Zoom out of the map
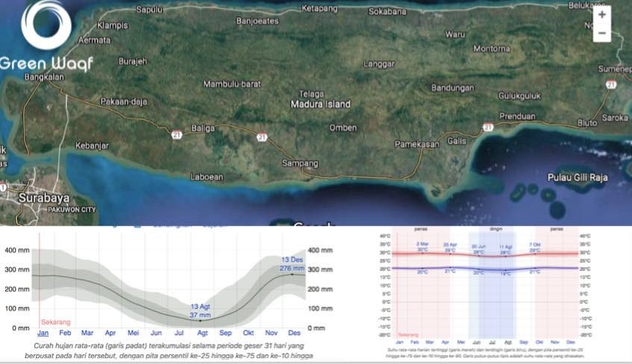 (x=601, y=34)
